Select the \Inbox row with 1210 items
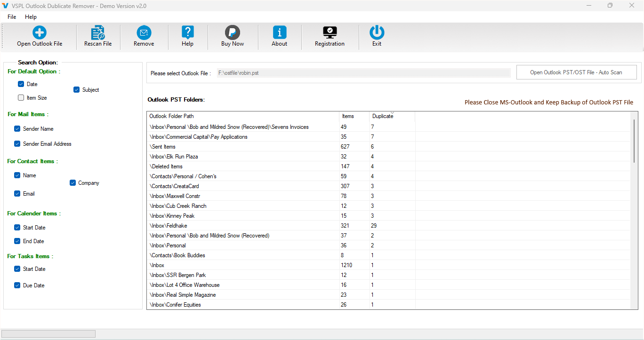Screen dimensions: 644x340 (x=389, y=265)
